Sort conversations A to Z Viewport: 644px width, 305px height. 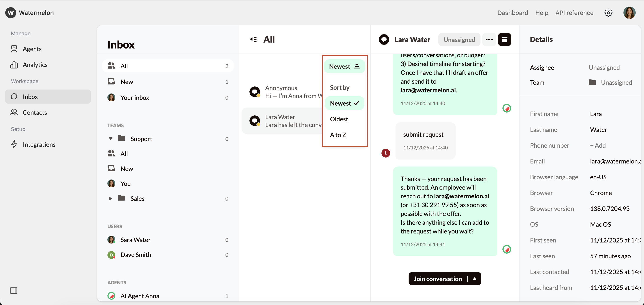(x=338, y=135)
